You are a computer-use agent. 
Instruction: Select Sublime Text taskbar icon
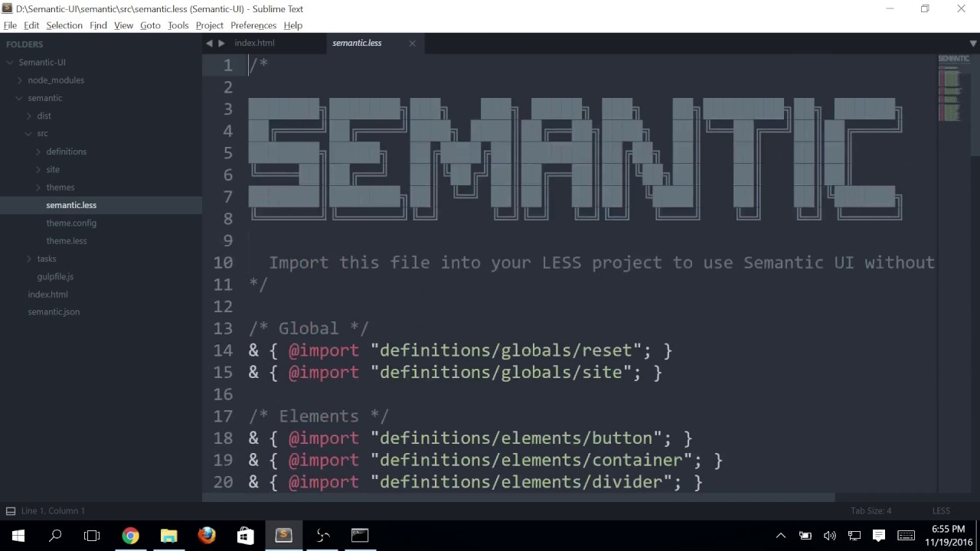click(x=283, y=536)
